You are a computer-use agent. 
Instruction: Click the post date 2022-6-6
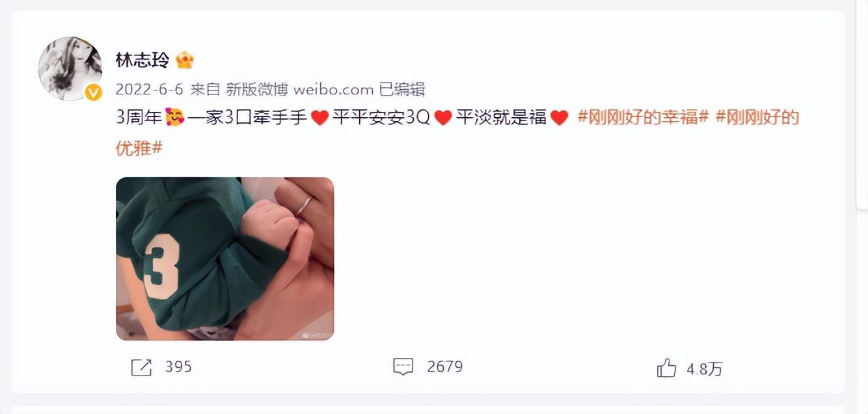point(150,89)
